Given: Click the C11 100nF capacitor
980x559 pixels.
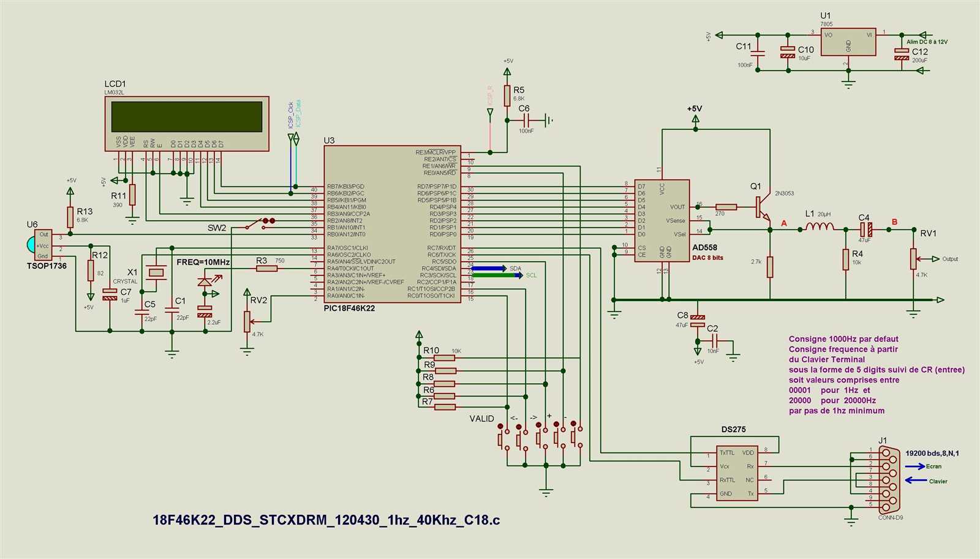Looking at the screenshot, I should 758,53.
